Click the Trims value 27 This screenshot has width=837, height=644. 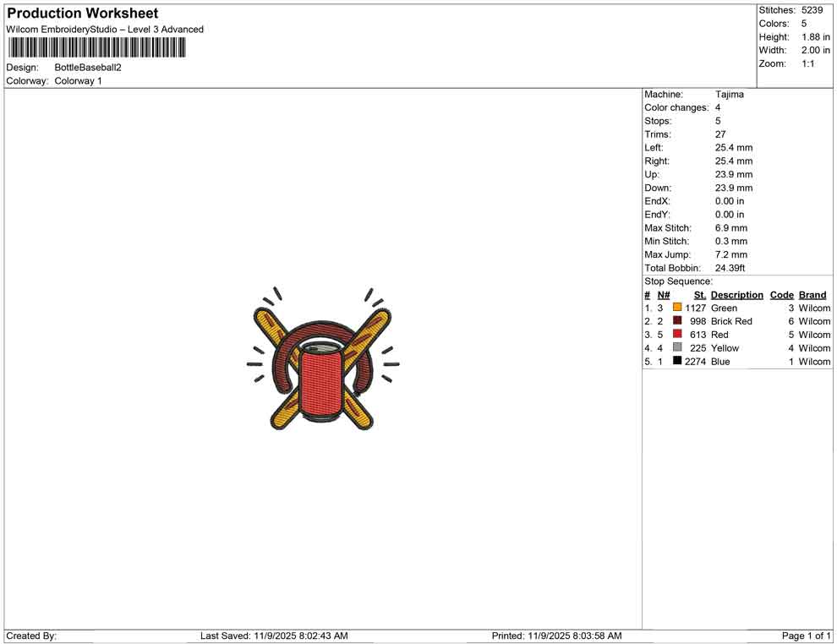point(720,134)
